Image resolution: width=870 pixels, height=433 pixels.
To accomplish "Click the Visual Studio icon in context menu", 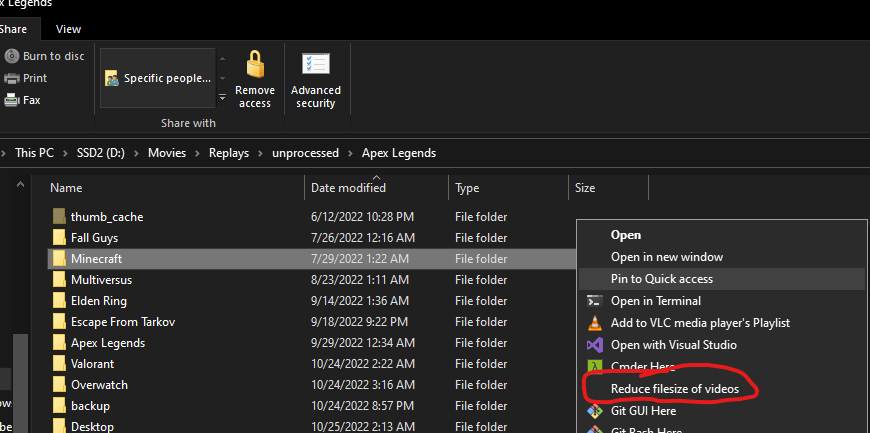I will click(595, 345).
